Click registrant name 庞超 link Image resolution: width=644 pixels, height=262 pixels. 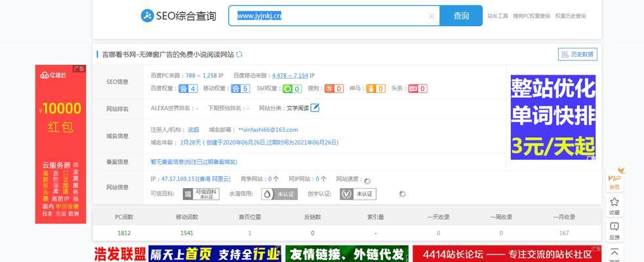(x=193, y=130)
